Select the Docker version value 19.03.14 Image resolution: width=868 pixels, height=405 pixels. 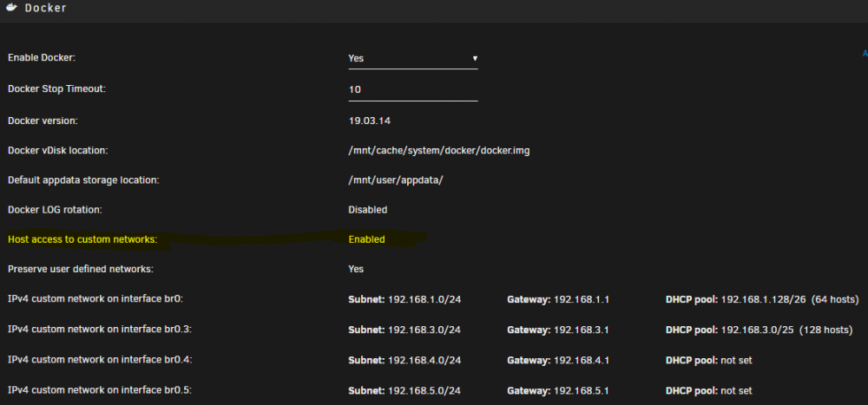coord(369,121)
